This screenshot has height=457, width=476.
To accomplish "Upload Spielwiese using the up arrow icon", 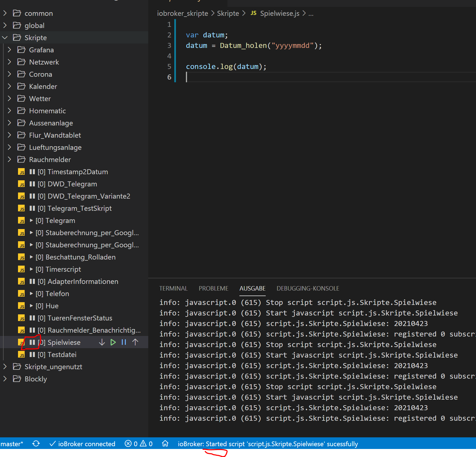I will [135, 342].
